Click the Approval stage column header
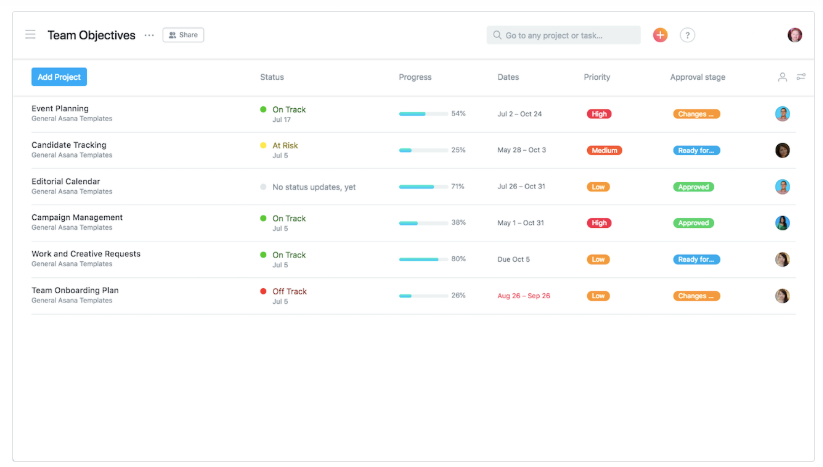 click(x=698, y=77)
